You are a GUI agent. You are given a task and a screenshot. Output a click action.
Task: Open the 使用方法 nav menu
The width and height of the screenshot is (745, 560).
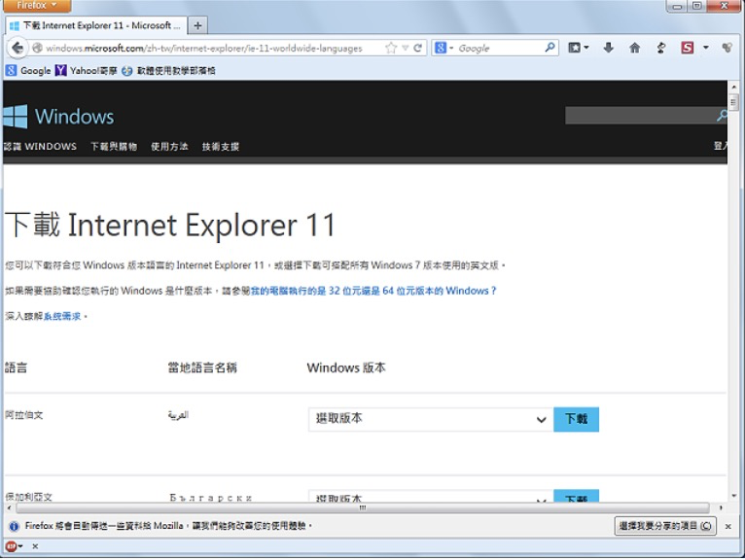169,146
